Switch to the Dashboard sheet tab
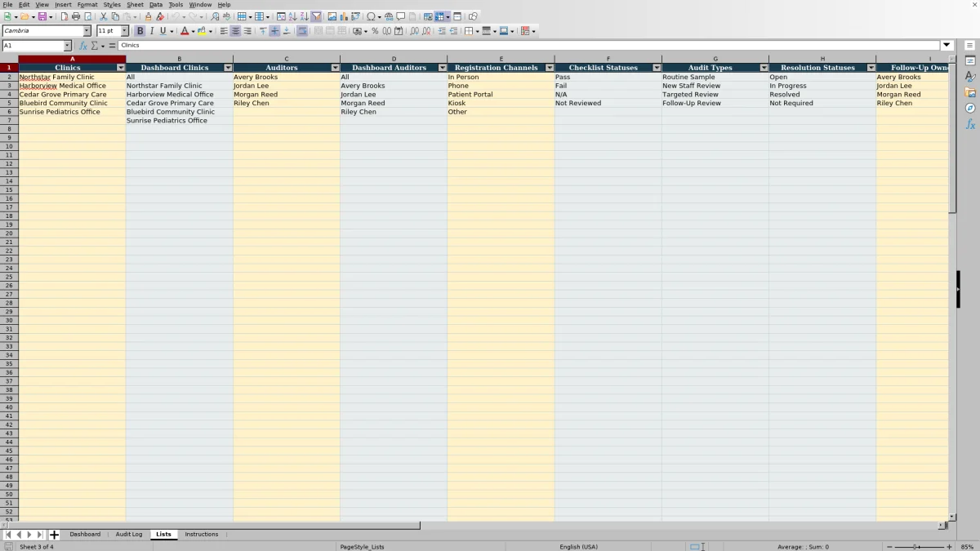Image resolution: width=980 pixels, height=551 pixels. click(85, 535)
